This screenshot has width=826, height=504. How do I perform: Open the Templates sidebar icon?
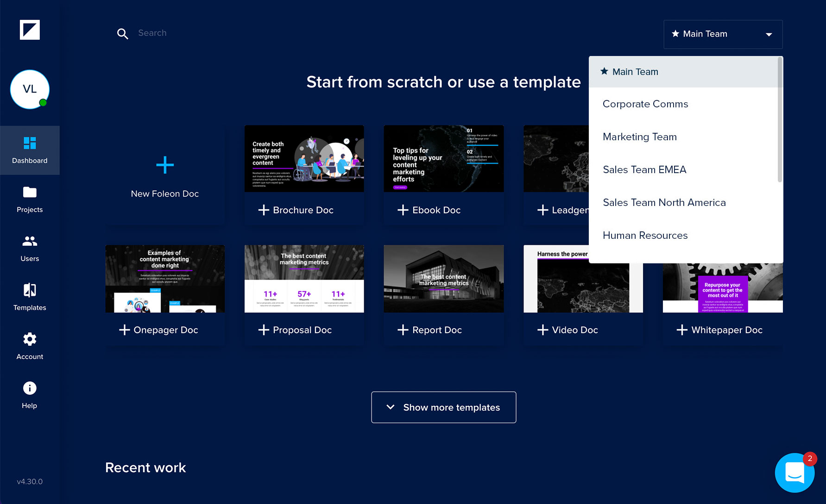[30, 290]
